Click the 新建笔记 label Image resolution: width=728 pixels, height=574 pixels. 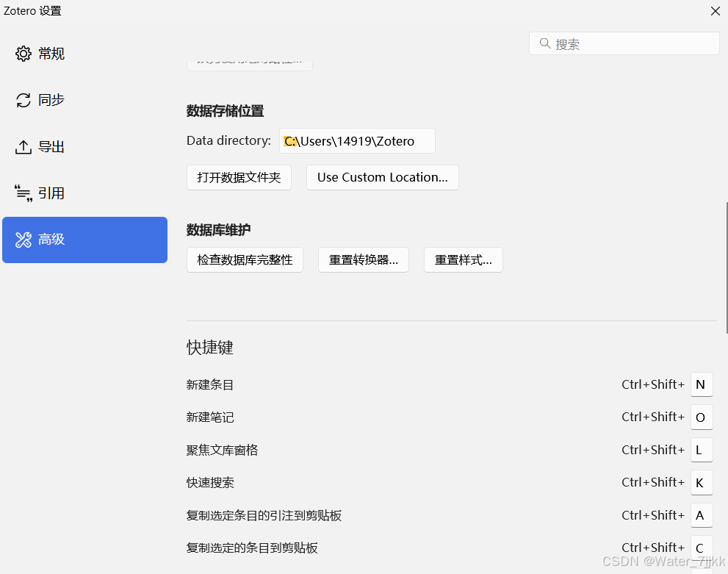coord(210,417)
